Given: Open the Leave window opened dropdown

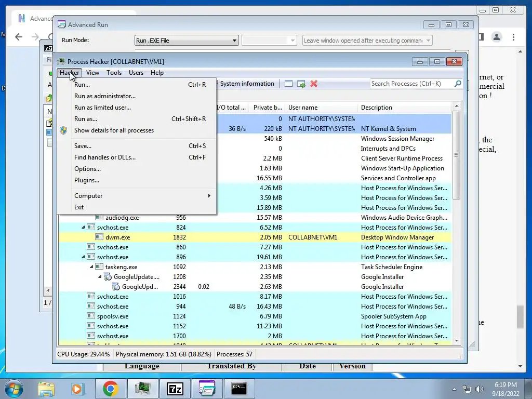Looking at the screenshot, I should click(x=367, y=41).
